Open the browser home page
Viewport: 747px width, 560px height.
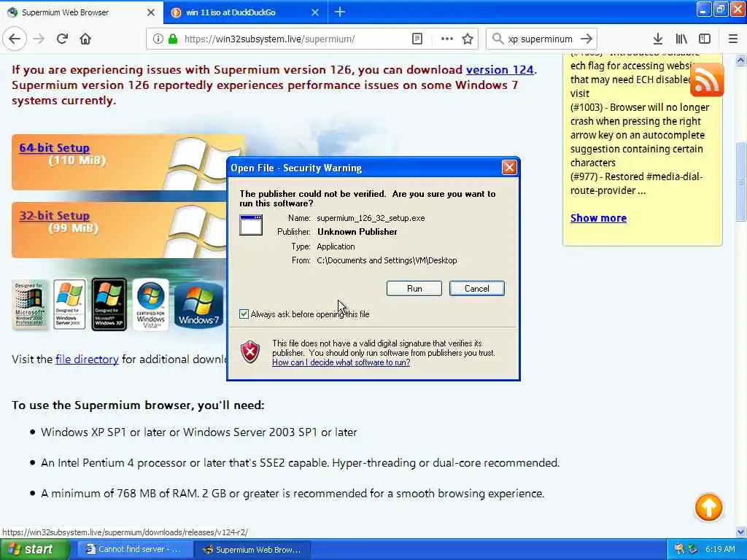[x=85, y=39]
